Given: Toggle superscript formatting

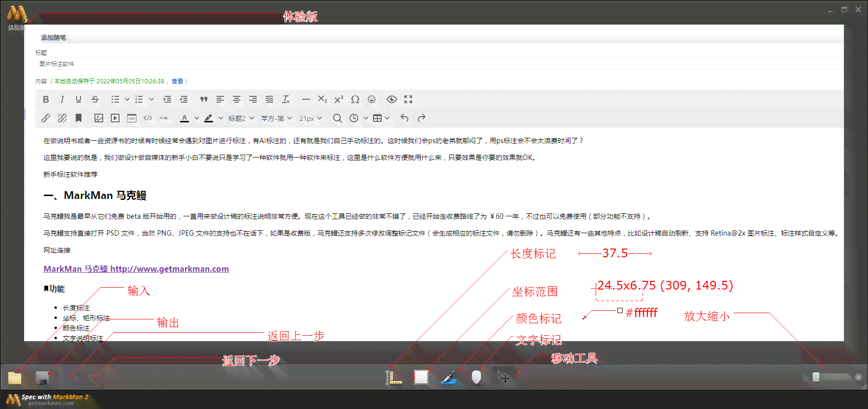Looking at the screenshot, I should pos(339,99).
